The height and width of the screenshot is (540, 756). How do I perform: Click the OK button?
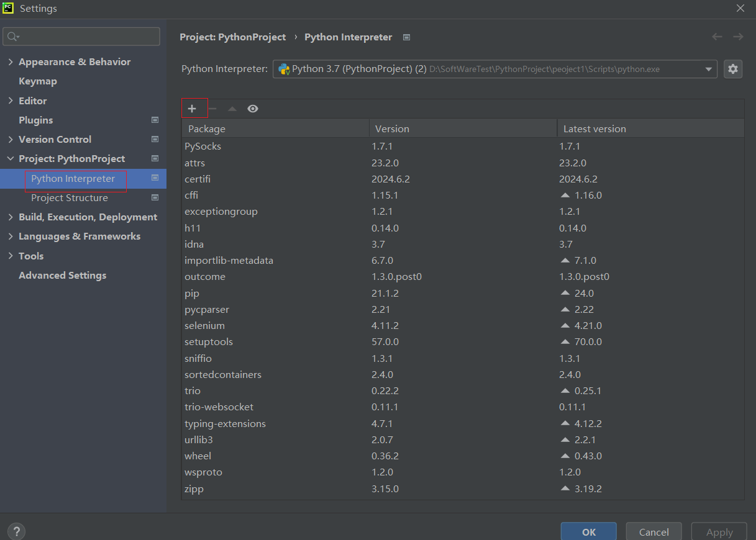coord(589,532)
